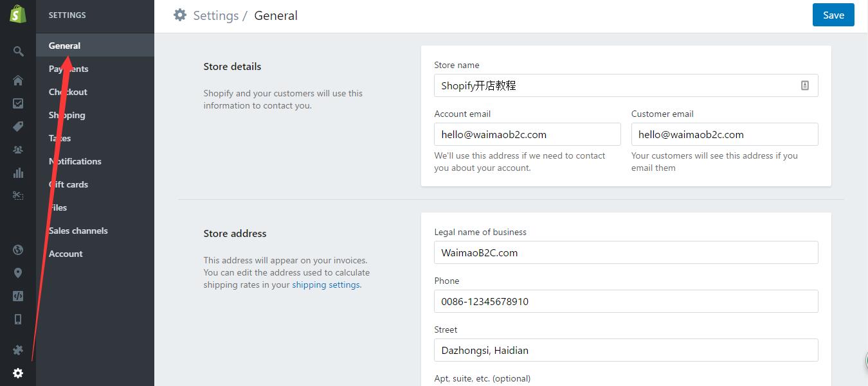
Task: Go to Shipping settings menu item
Action: 95,115
